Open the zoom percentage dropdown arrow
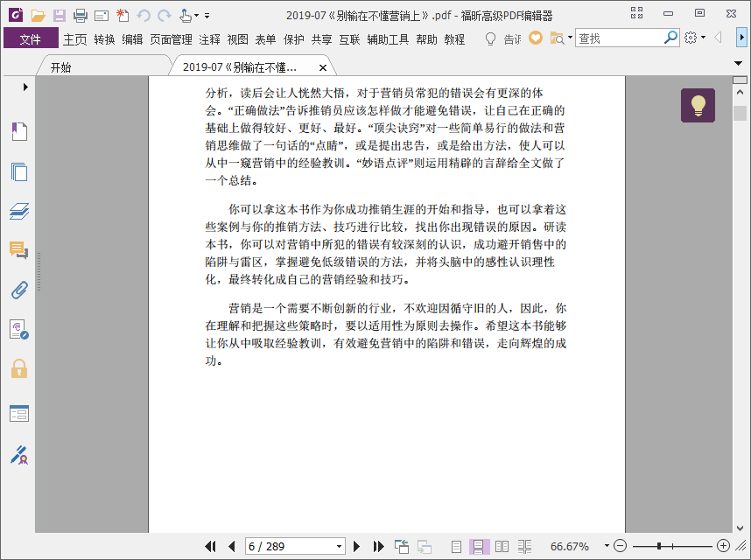 pos(607,546)
